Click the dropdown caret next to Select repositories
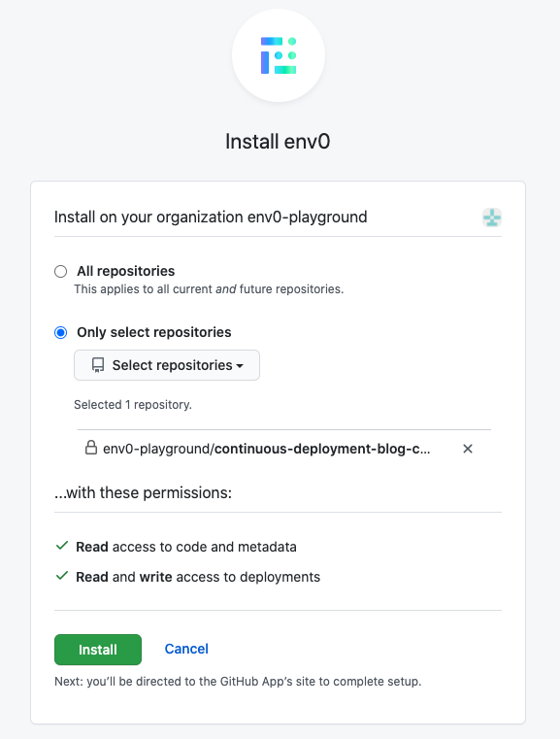 (x=240, y=366)
